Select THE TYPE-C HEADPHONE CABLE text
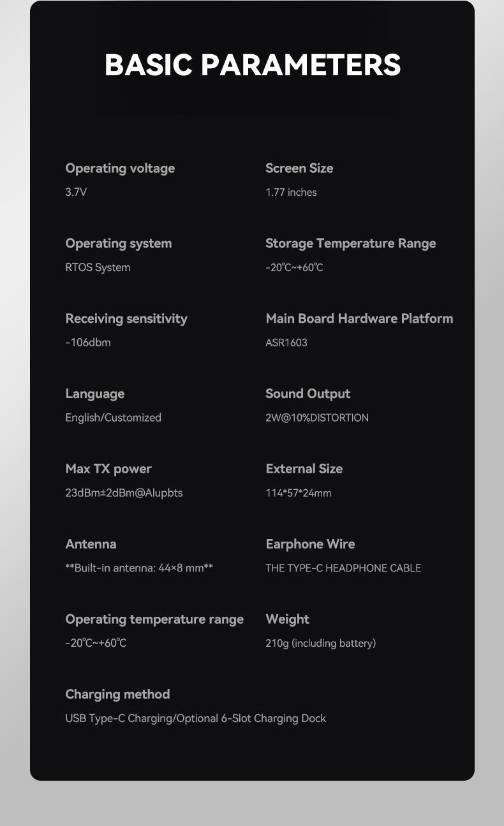The width and height of the screenshot is (504, 826). (x=343, y=568)
